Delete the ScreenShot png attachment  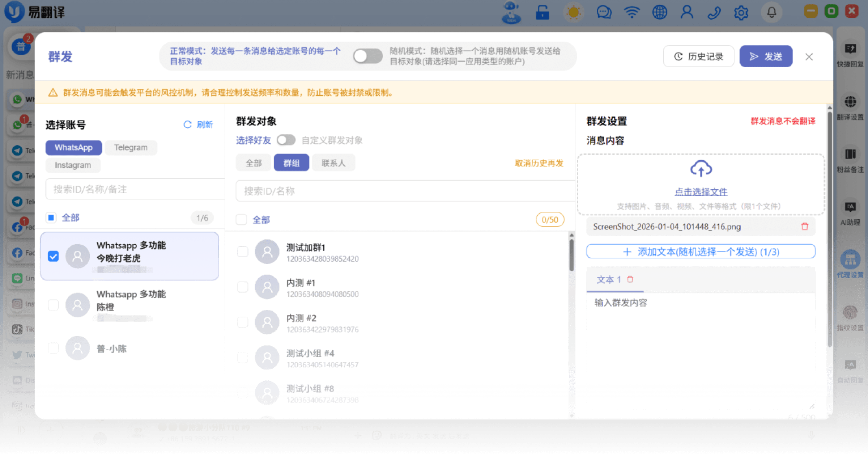pyautogui.click(x=805, y=227)
